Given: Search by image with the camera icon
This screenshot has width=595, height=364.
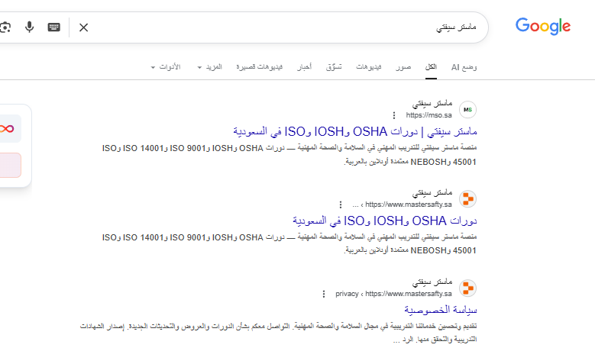Looking at the screenshot, I should [x=5, y=27].
